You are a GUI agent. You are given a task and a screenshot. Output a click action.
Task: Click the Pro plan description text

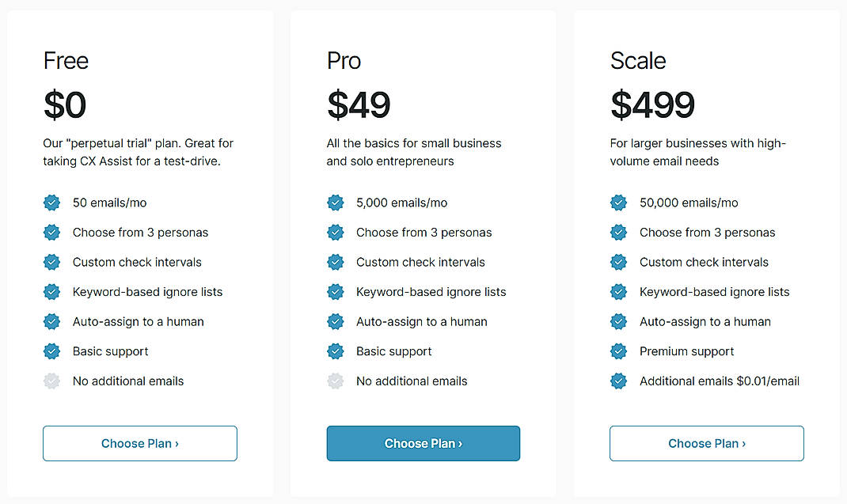point(413,152)
